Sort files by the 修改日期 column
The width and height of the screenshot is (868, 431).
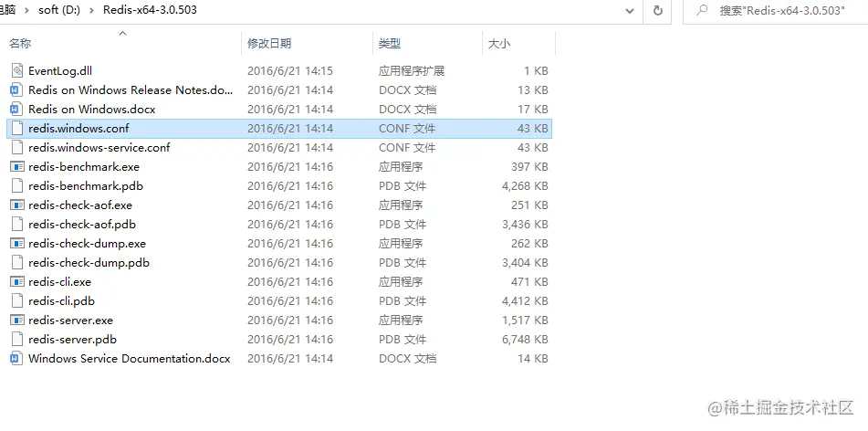(x=269, y=43)
